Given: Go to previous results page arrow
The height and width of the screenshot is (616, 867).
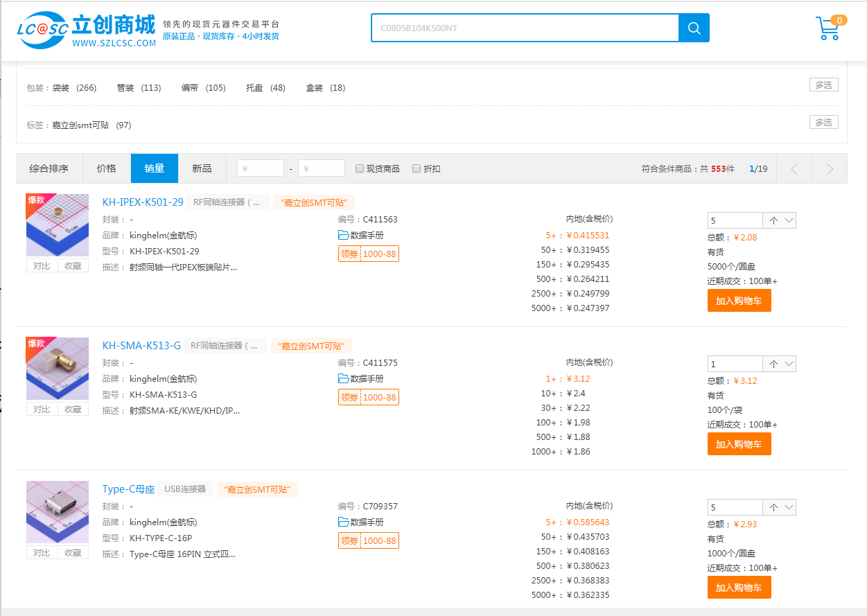Looking at the screenshot, I should click(794, 169).
